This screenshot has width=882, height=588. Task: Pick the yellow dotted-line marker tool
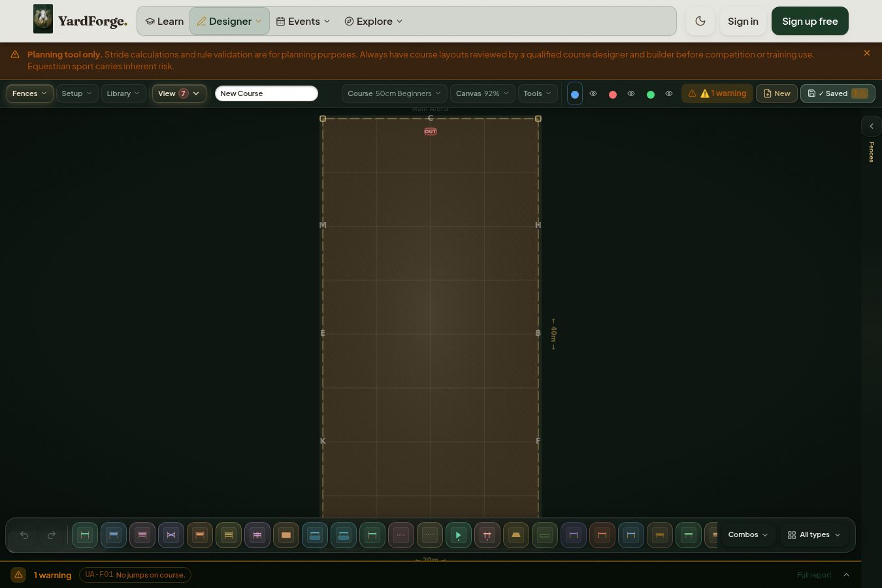coord(430,535)
